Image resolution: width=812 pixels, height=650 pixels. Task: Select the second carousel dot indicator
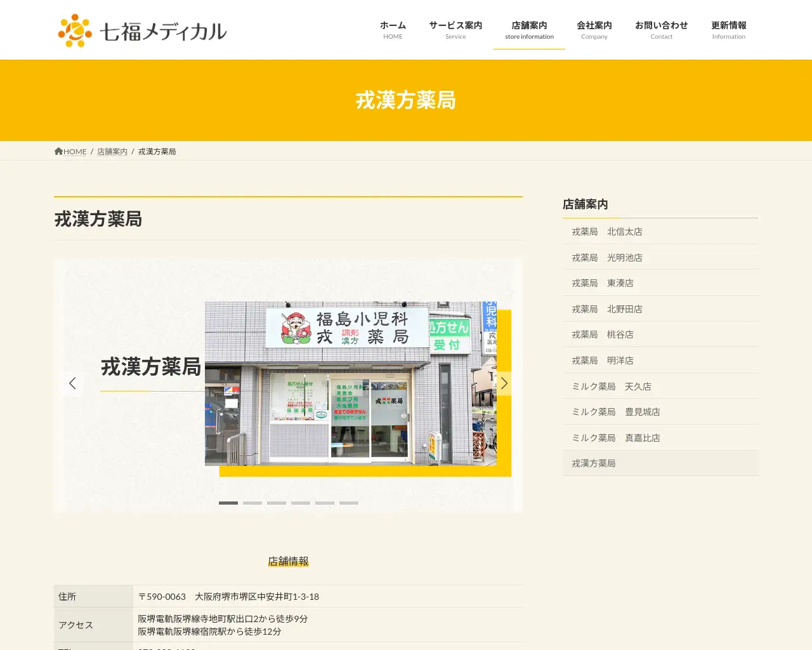[x=252, y=503]
